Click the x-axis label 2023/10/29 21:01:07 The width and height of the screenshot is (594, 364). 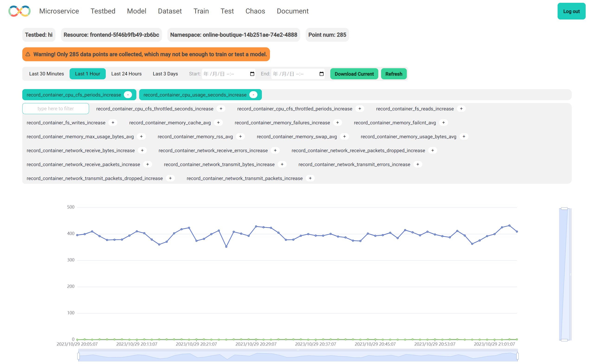(x=494, y=344)
